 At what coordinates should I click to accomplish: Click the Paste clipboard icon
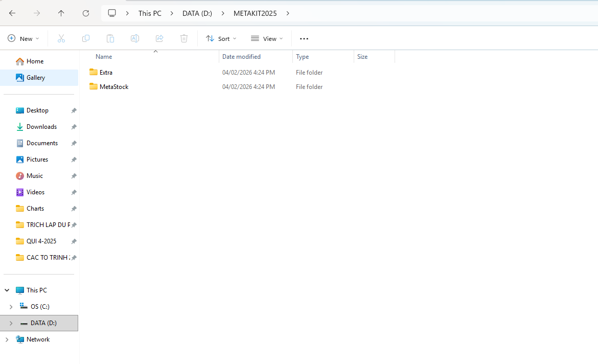pos(110,38)
